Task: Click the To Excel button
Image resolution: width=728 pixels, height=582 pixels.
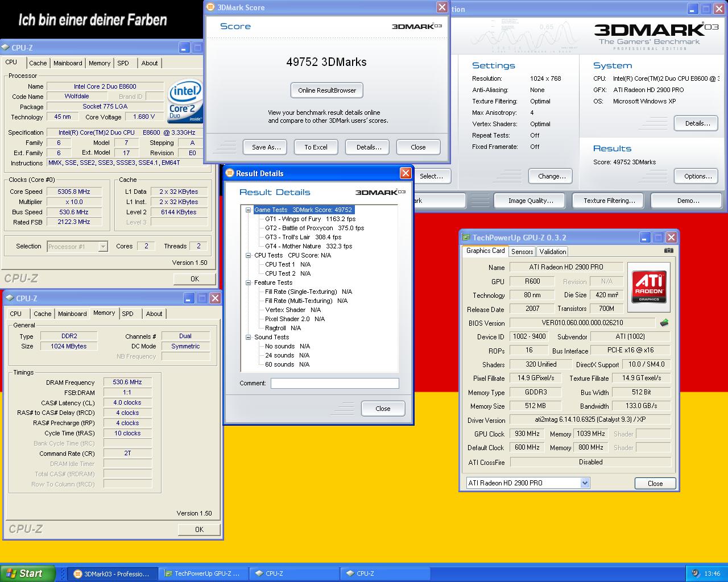Action: [316, 147]
